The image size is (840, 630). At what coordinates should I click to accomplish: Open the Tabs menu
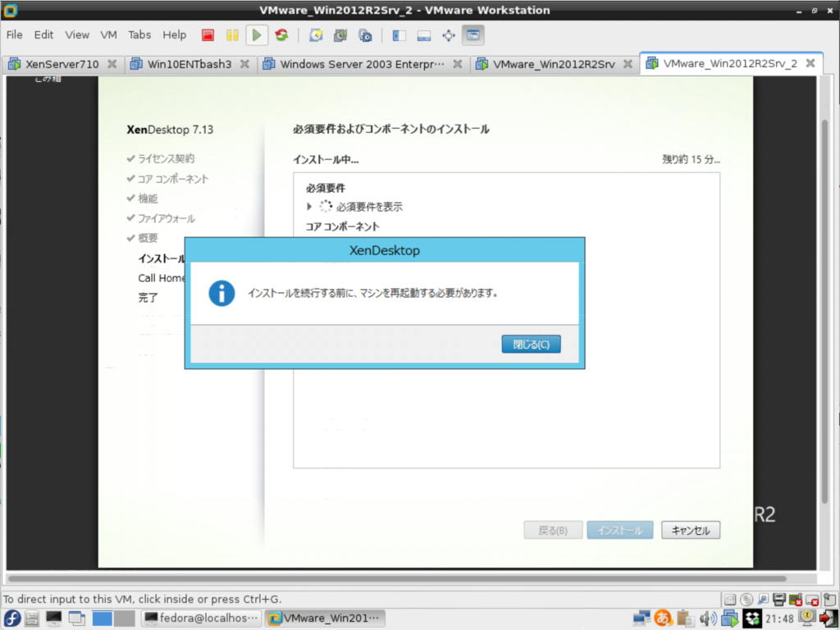pyautogui.click(x=139, y=34)
